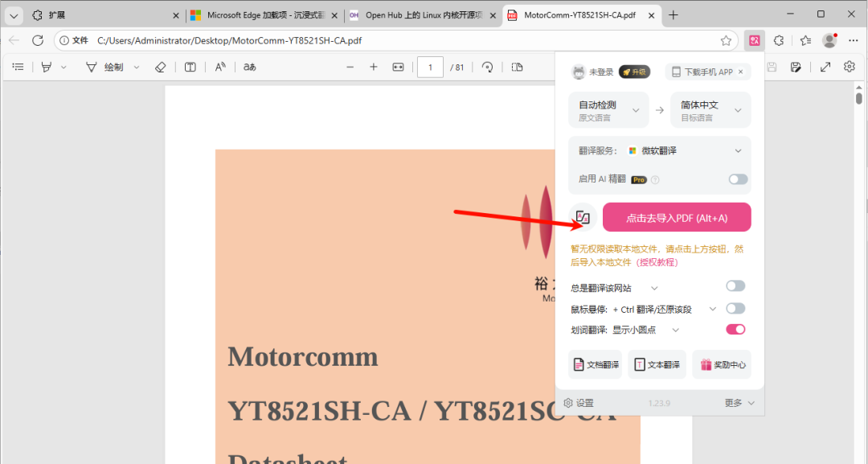Open the 自动检测 source language dropdown
Screen dimensions: 868x464
608,109
